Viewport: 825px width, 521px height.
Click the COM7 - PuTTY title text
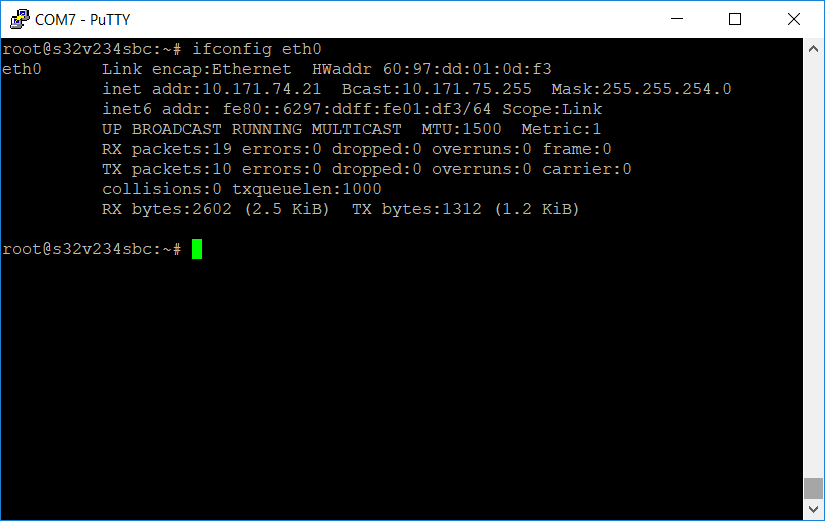[x=83, y=19]
